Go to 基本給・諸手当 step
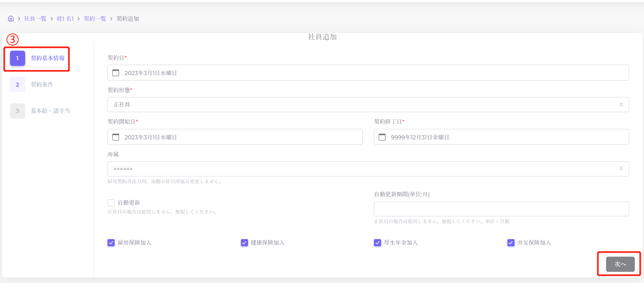 coord(50,111)
